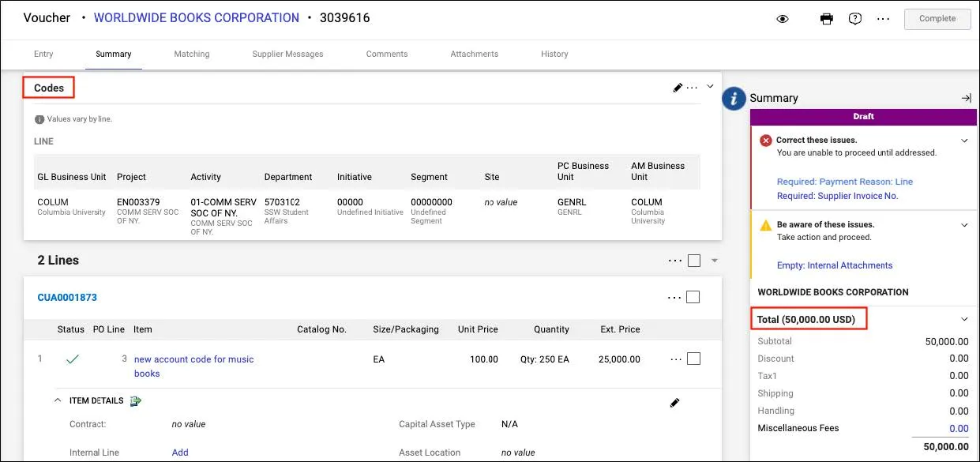
Task: Open header more-actions ellipsis menu
Action: click(884, 19)
